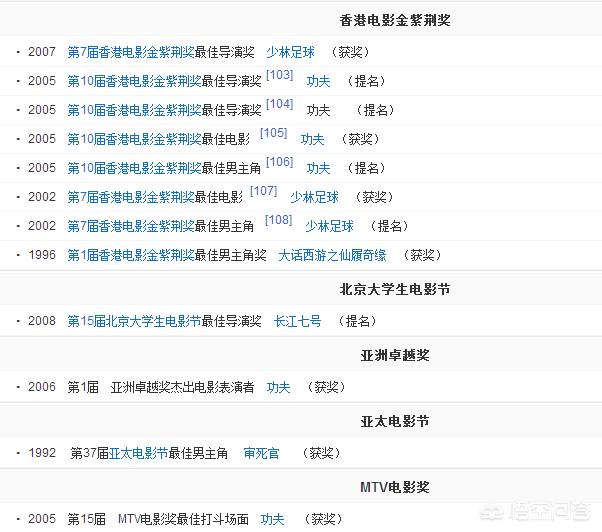Click (获奖) in the 审死官 row
The height and width of the screenshot is (532, 602).
[321, 453]
